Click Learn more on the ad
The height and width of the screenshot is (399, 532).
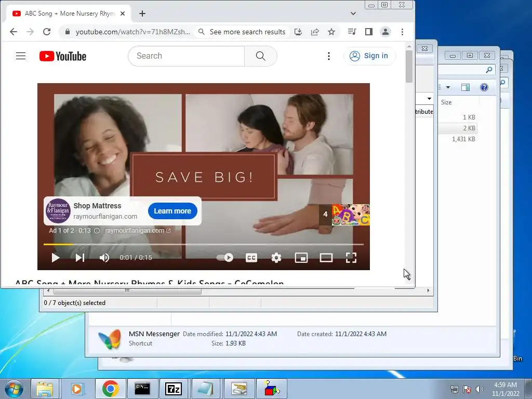click(x=172, y=211)
